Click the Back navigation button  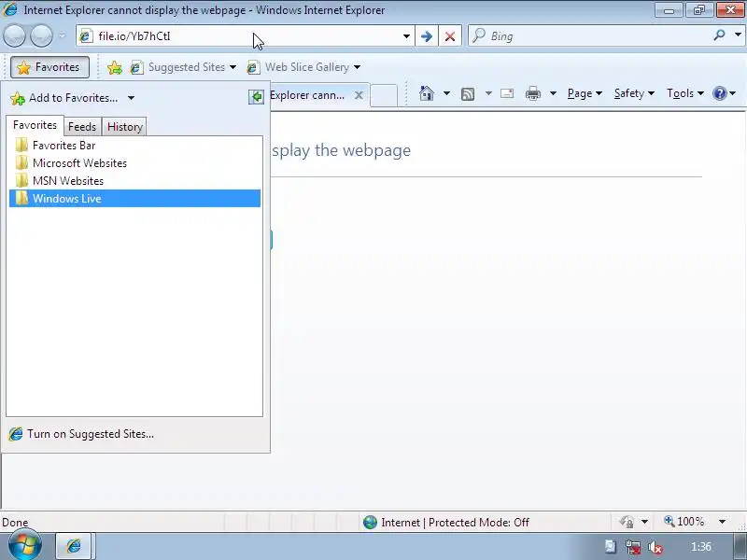14,35
